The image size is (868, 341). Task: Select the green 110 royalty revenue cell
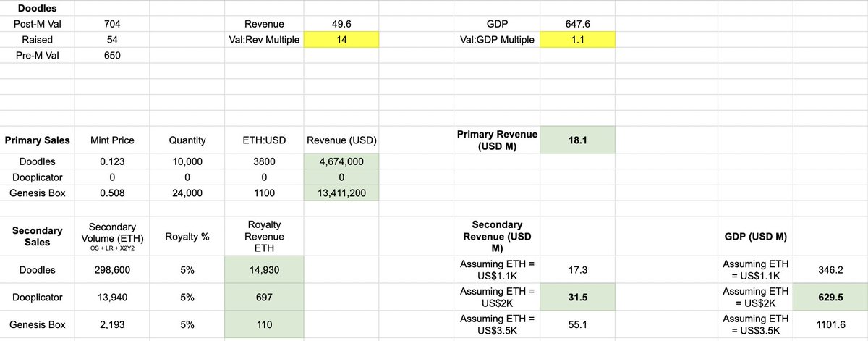point(265,324)
